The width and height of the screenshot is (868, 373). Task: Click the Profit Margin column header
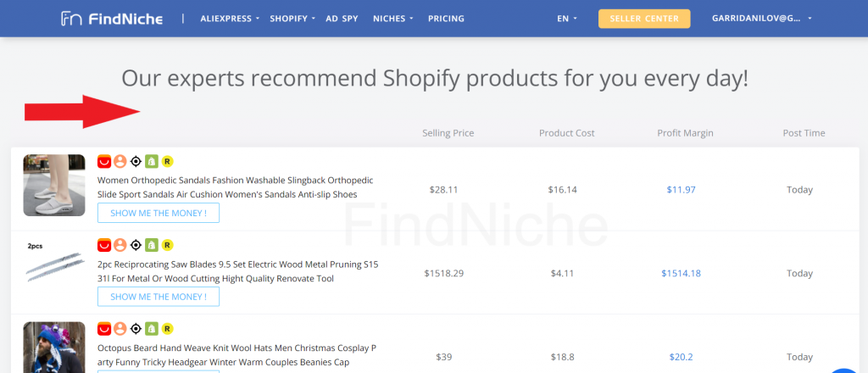click(x=685, y=133)
